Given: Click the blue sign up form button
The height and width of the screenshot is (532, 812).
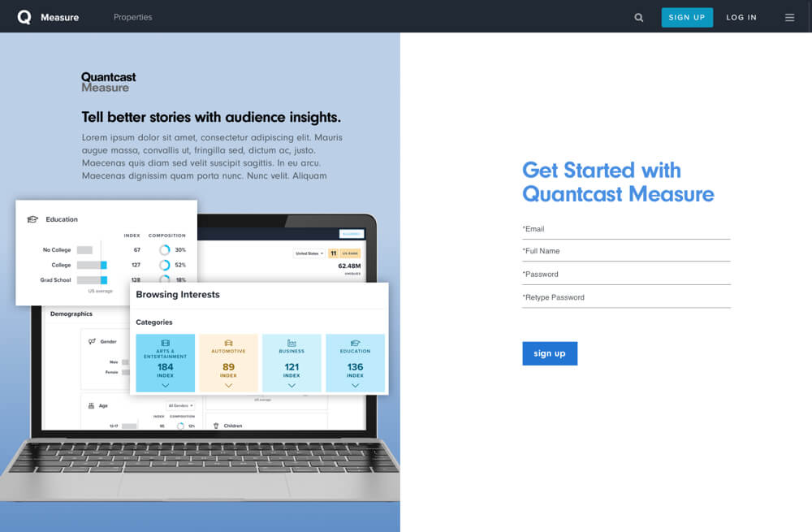Looking at the screenshot, I should (x=550, y=353).
